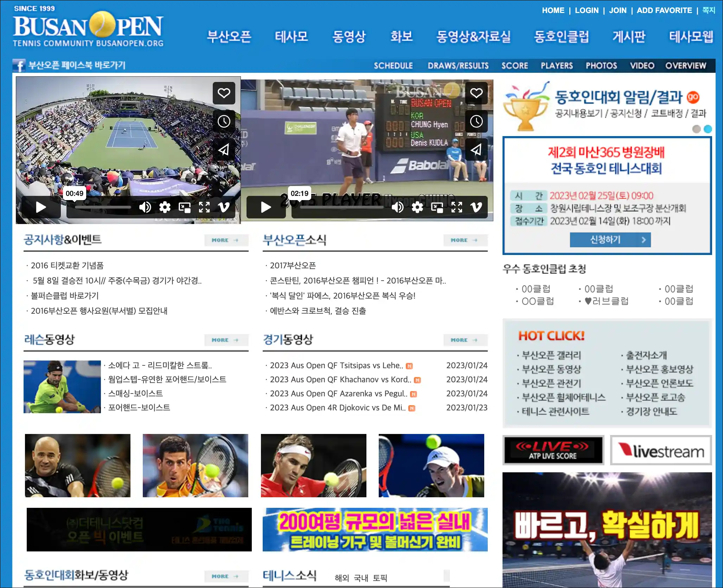Viewport: 723px width, 588px height.
Task: Open the 동영상 main menu
Action: click(349, 37)
